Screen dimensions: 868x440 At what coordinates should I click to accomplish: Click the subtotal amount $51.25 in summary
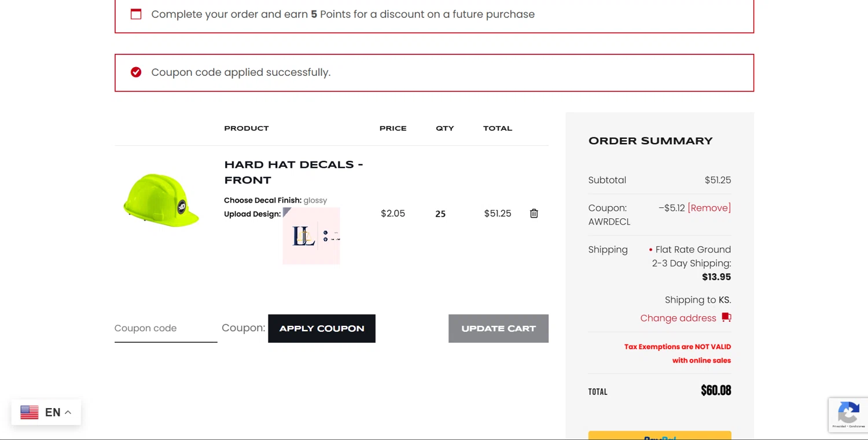[718, 180]
